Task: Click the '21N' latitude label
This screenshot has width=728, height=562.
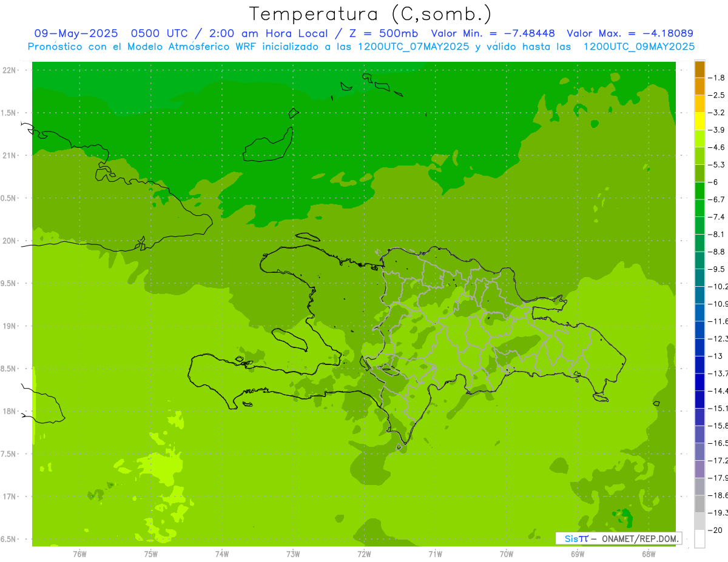Action: tap(10, 155)
